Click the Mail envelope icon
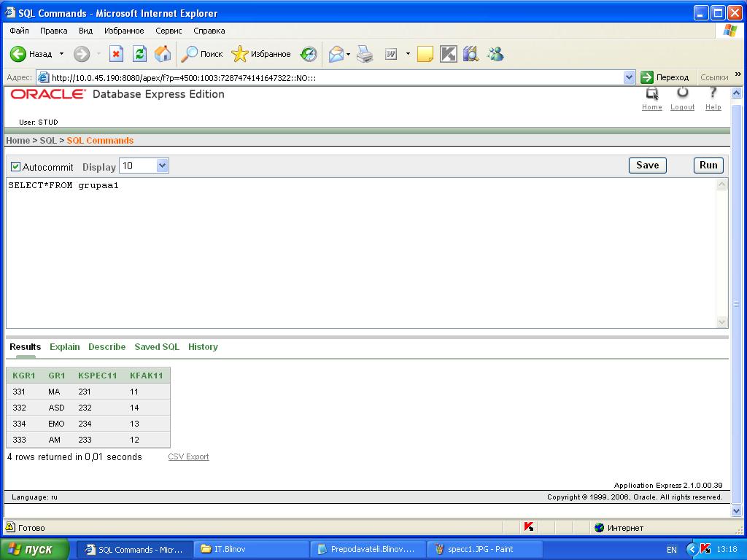 pyautogui.click(x=336, y=54)
